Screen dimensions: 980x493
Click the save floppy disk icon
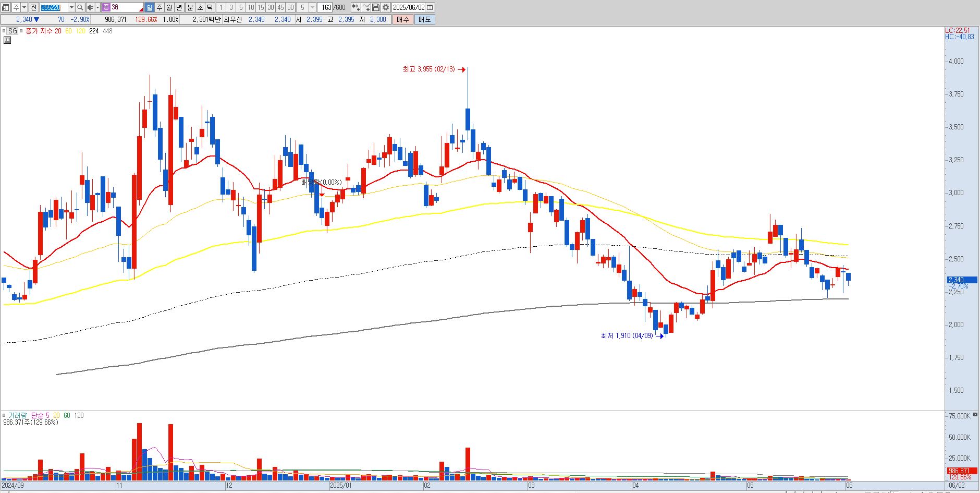(x=376, y=7)
